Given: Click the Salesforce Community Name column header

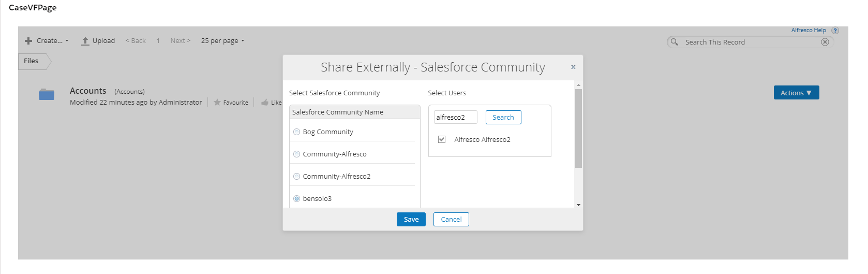Looking at the screenshot, I should [x=355, y=112].
